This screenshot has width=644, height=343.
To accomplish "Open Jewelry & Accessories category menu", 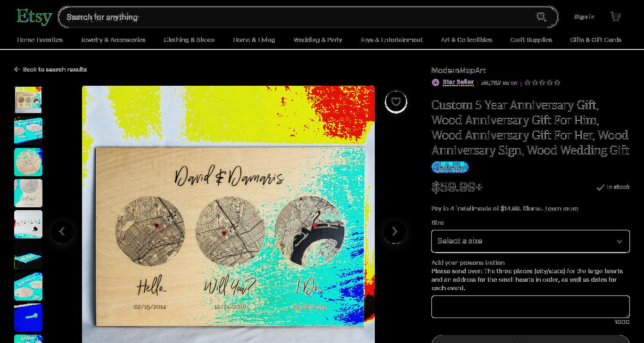I will tap(113, 40).
